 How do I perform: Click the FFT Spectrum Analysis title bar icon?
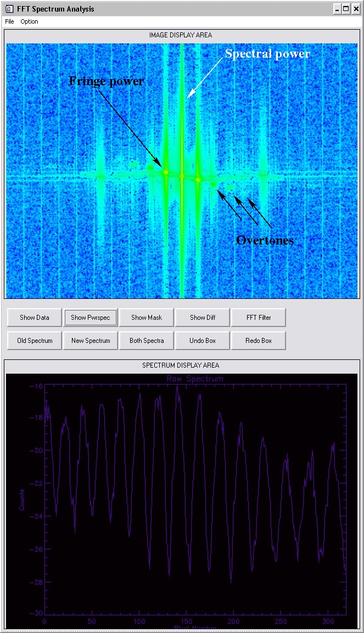point(9,8)
